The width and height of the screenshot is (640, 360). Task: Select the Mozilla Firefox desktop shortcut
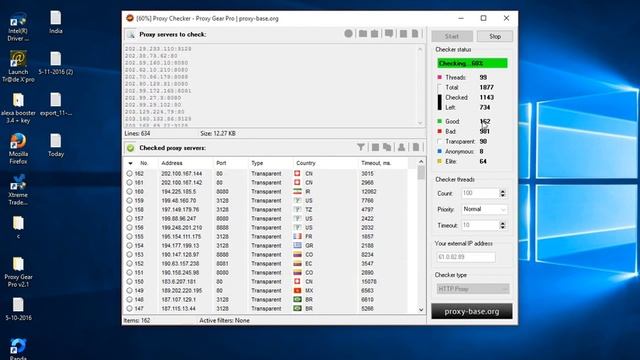pos(18,149)
